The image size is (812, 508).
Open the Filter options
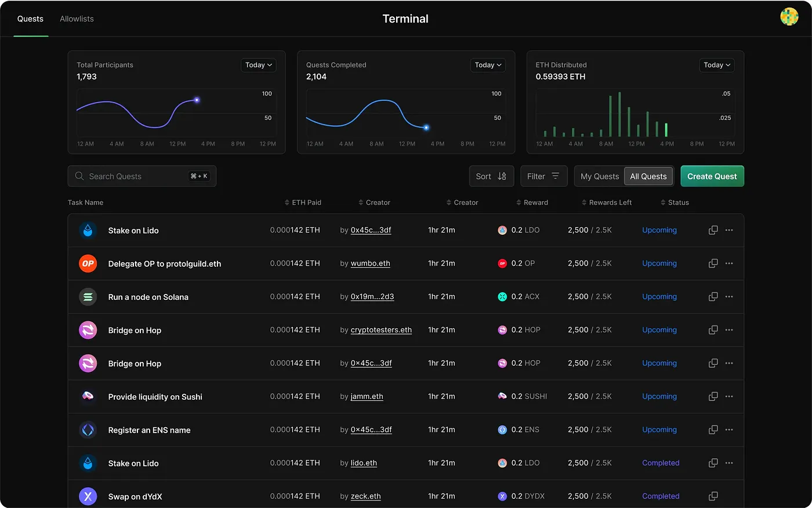[x=543, y=176]
